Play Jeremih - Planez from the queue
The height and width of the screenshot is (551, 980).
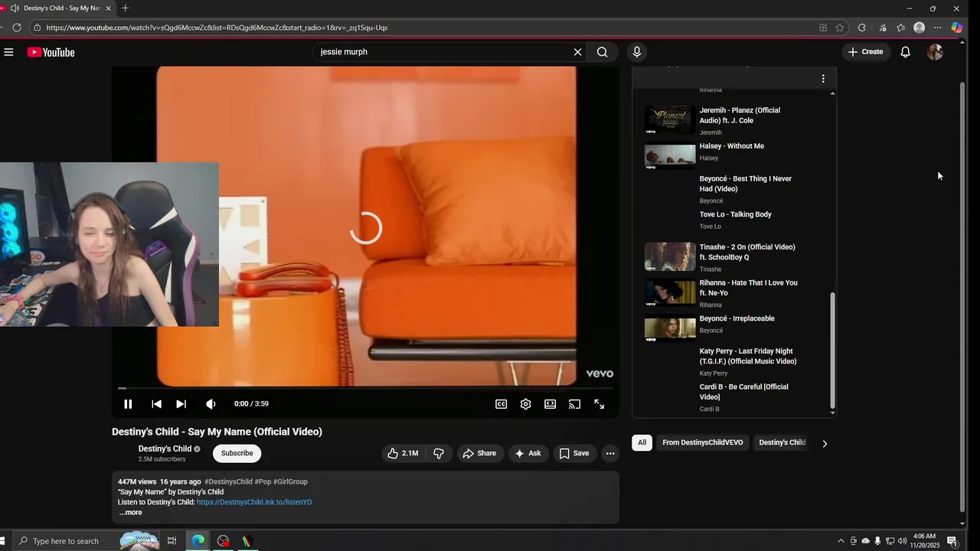point(733,120)
